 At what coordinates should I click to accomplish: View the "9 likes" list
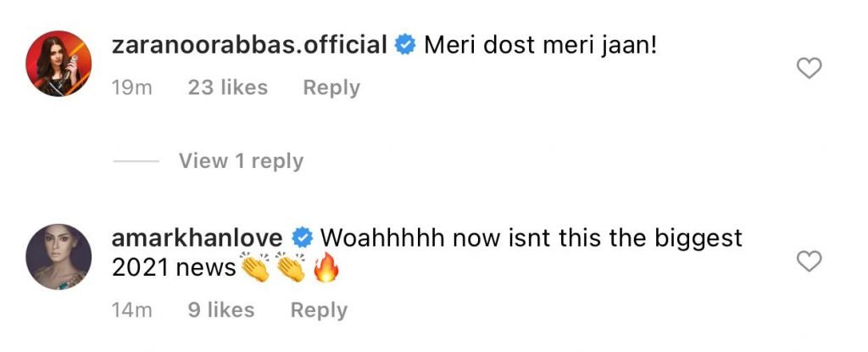click(220, 310)
